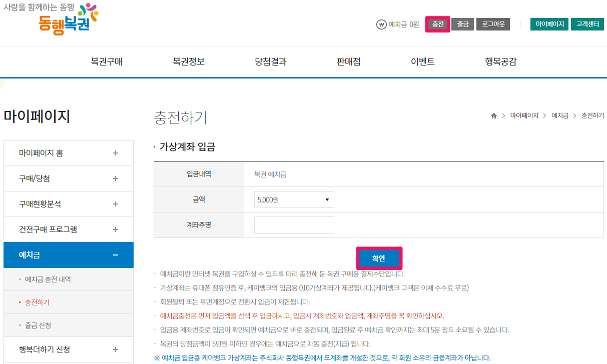Screen dimensions: 607x364
Task: Click 마이페이지 breadcrumb link
Action: (524, 115)
